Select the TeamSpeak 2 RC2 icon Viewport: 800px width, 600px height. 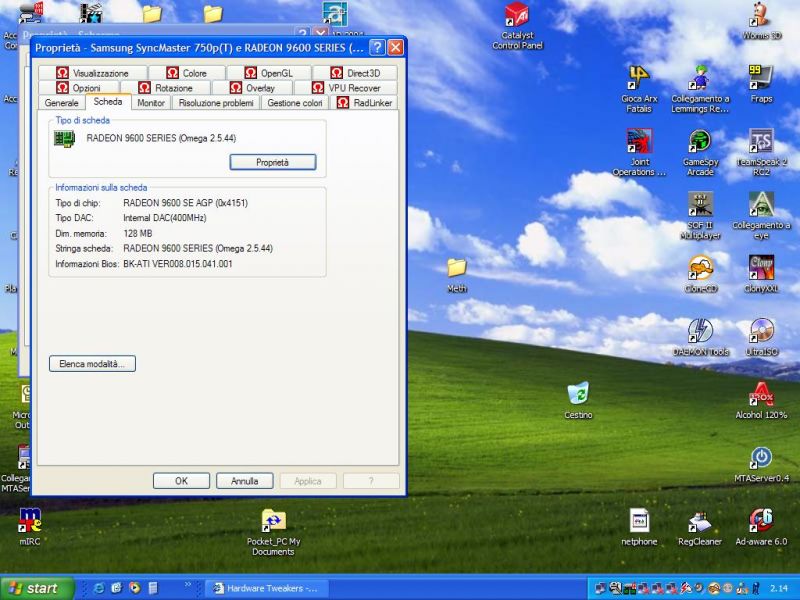[761, 152]
